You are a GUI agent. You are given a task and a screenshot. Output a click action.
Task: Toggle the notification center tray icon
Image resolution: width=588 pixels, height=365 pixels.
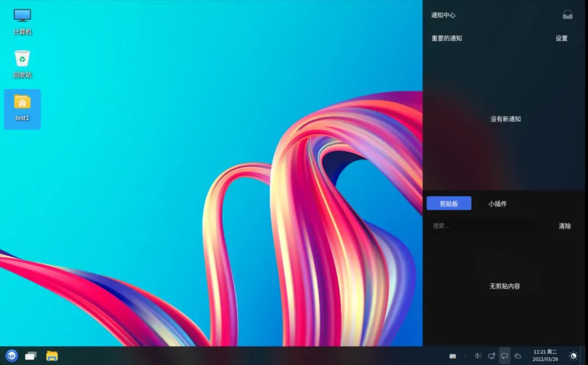[504, 356]
